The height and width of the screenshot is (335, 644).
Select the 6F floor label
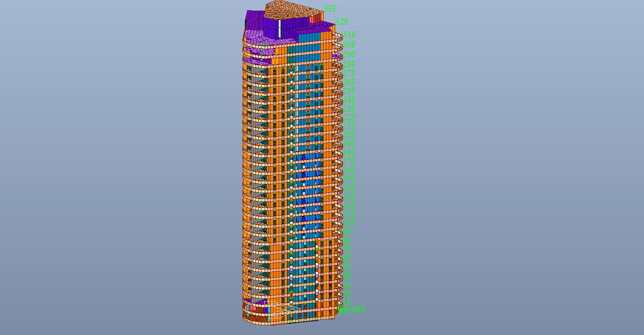347,258
